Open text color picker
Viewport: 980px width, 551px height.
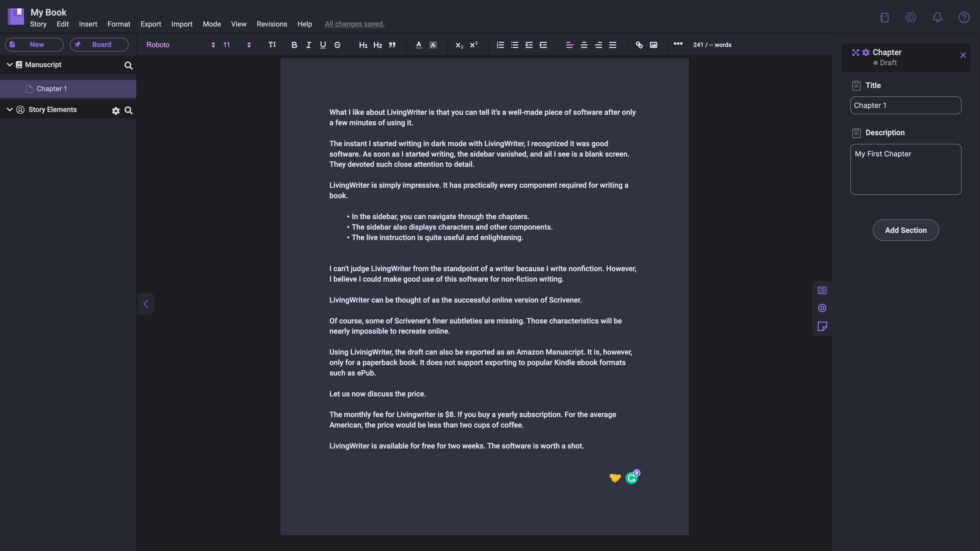coord(419,45)
